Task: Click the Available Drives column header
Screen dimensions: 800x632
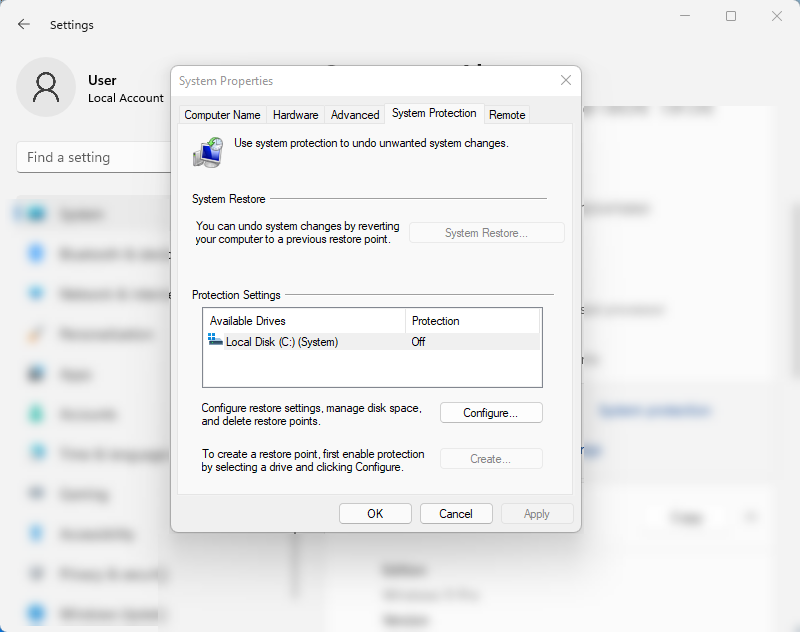Action: [x=304, y=321]
